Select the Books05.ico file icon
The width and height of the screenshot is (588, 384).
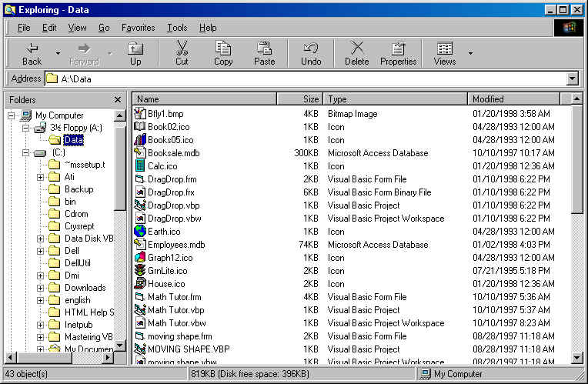[x=140, y=139]
